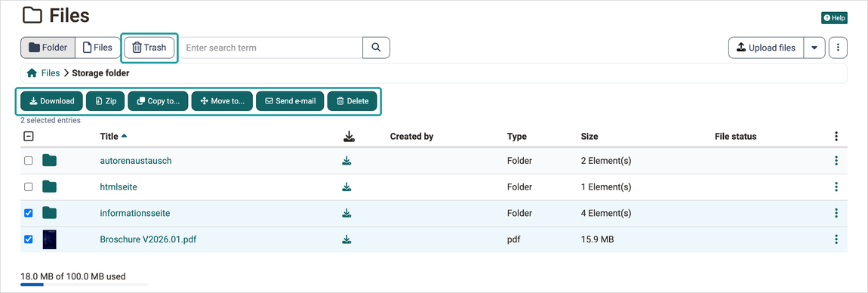Viewport: 868px width, 293px height.
Task: Click the Created by column header
Action: 411,136
